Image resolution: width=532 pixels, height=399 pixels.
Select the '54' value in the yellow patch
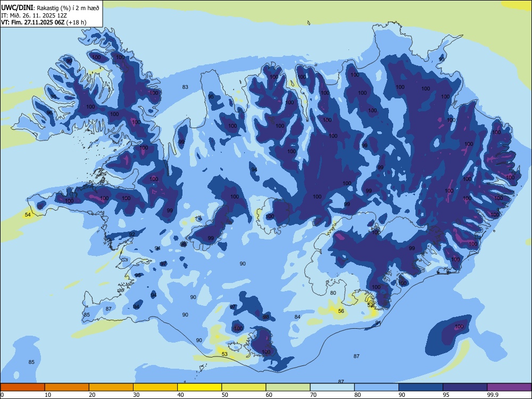[x=28, y=215]
